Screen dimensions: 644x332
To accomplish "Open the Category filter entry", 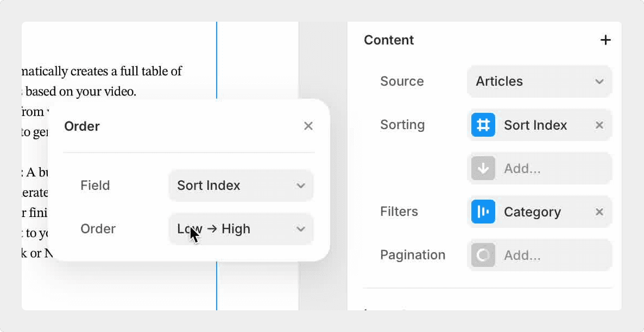I will point(532,212).
